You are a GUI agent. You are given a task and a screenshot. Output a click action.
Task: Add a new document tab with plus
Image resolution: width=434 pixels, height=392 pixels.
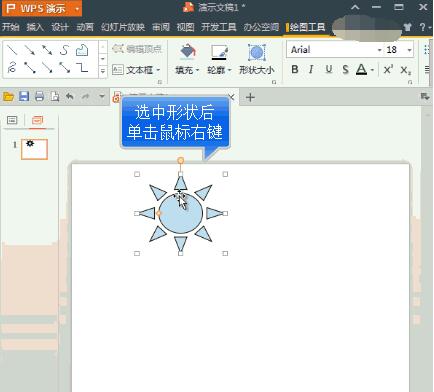pos(250,97)
